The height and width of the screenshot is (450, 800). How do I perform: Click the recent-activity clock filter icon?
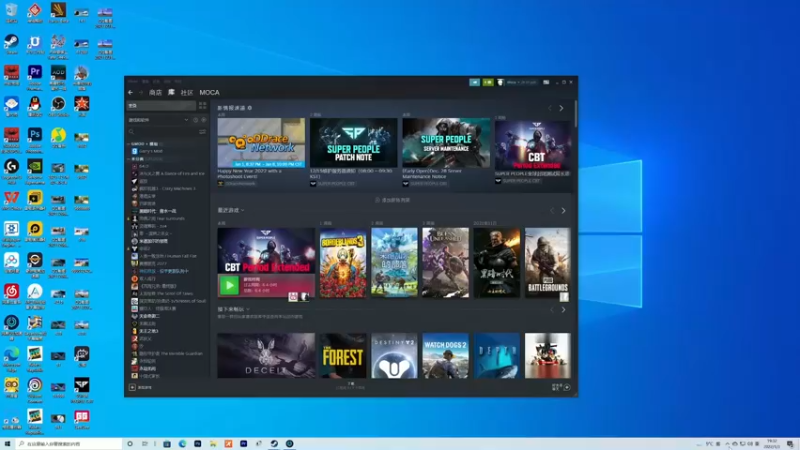[195, 120]
